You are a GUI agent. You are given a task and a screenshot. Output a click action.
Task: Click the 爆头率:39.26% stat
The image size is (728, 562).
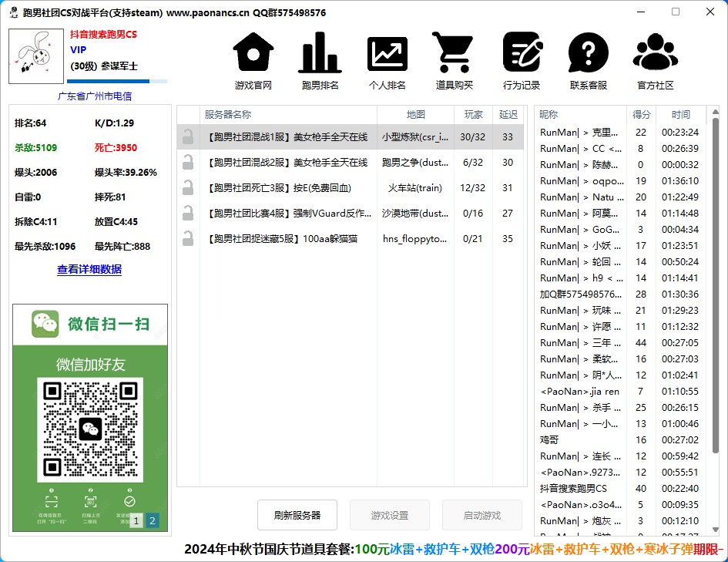pyautogui.click(x=126, y=173)
